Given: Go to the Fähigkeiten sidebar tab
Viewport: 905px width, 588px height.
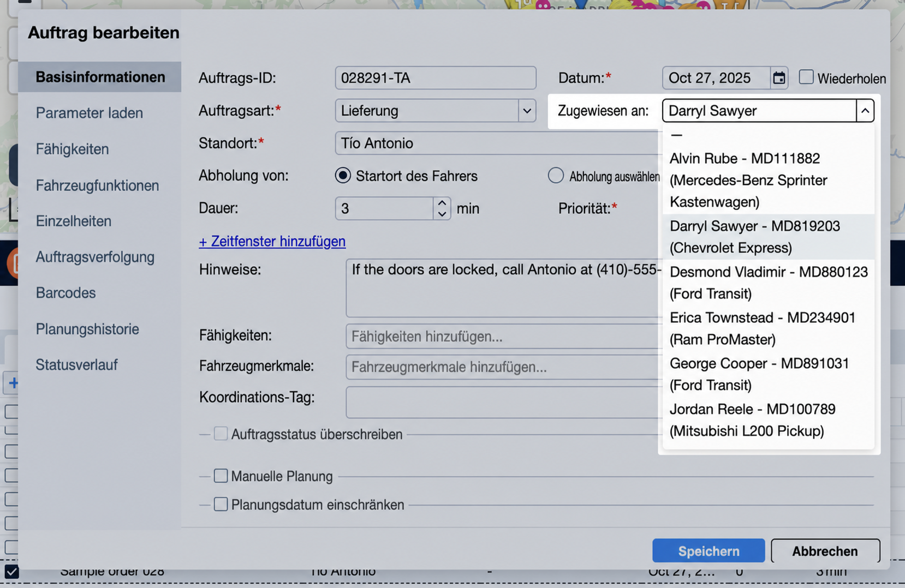Looking at the screenshot, I should [x=72, y=149].
